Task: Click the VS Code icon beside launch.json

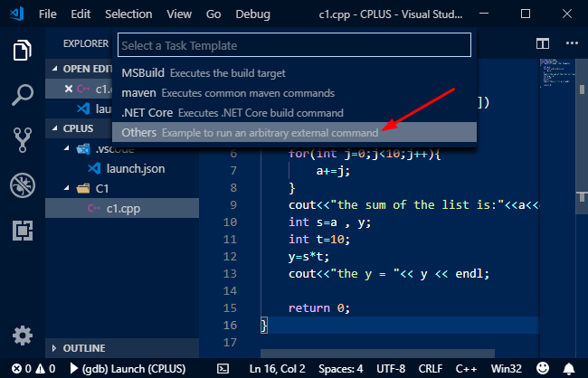Action: point(94,168)
